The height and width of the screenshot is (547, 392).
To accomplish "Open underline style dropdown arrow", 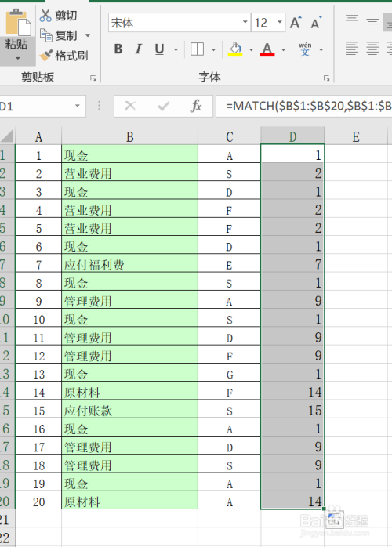I will [x=176, y=50].
